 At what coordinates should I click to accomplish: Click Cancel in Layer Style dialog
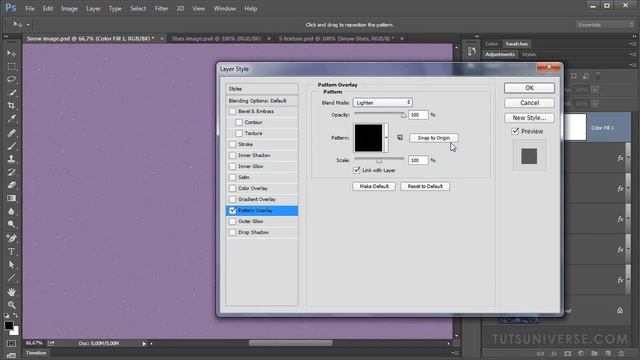tap(529, 103)
